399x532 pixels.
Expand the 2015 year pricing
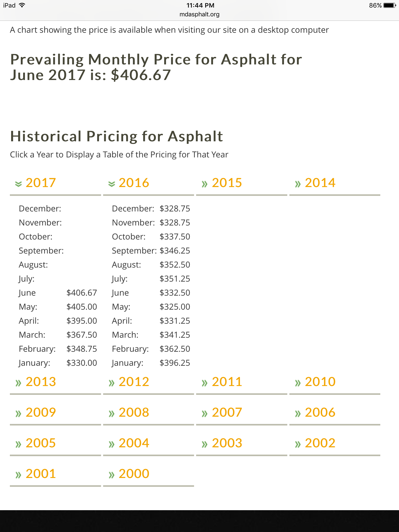242,183
